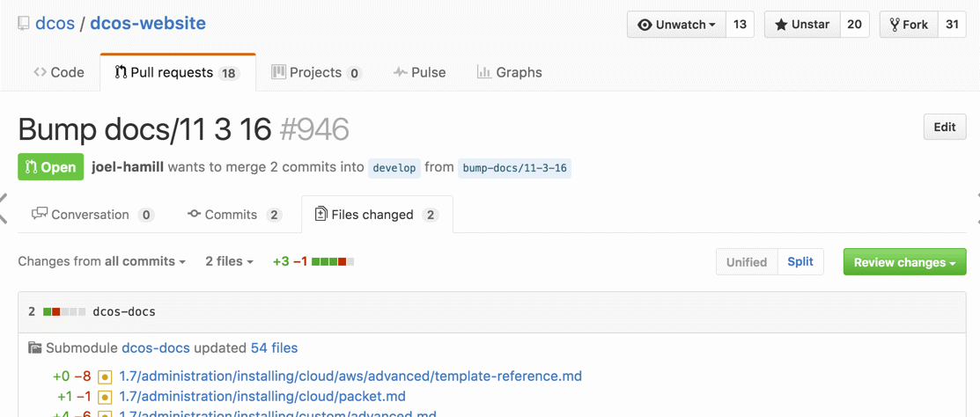
Task: Switch diff view to Split
Action: [x=800, y=262]
